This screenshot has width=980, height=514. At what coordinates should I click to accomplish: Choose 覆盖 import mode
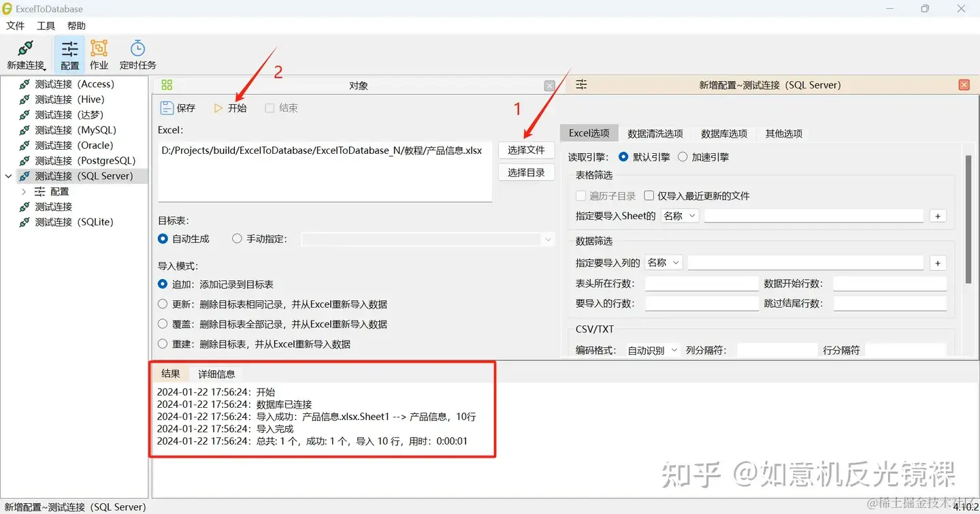pyautogui.click(x=163, y=324)
